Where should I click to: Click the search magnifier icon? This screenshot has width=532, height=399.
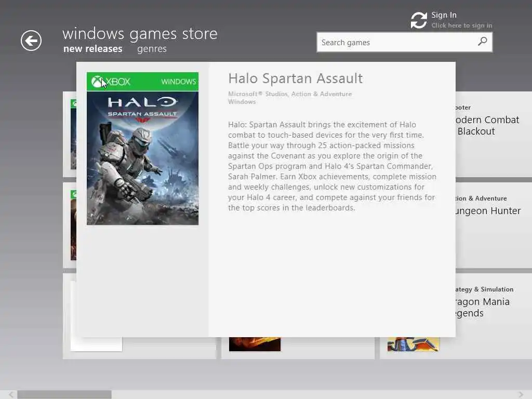tap(482, 42)
